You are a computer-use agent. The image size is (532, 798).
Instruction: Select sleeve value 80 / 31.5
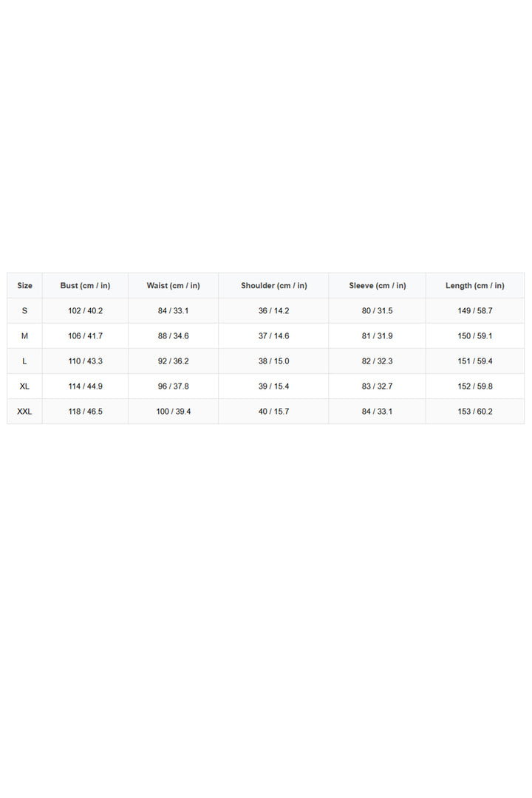coord(378,310)
